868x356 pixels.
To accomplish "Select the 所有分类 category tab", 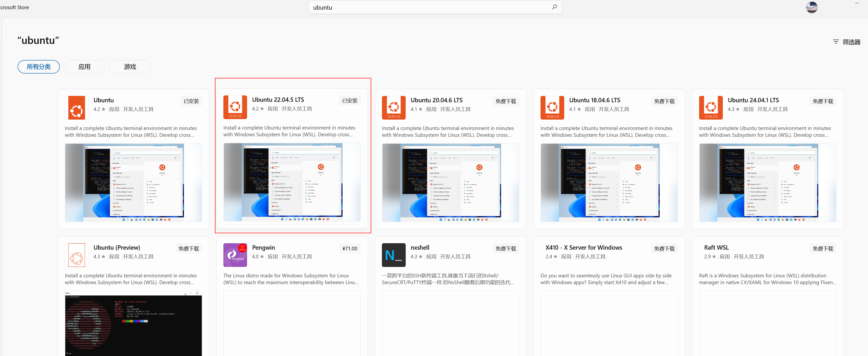I will 39,67.
